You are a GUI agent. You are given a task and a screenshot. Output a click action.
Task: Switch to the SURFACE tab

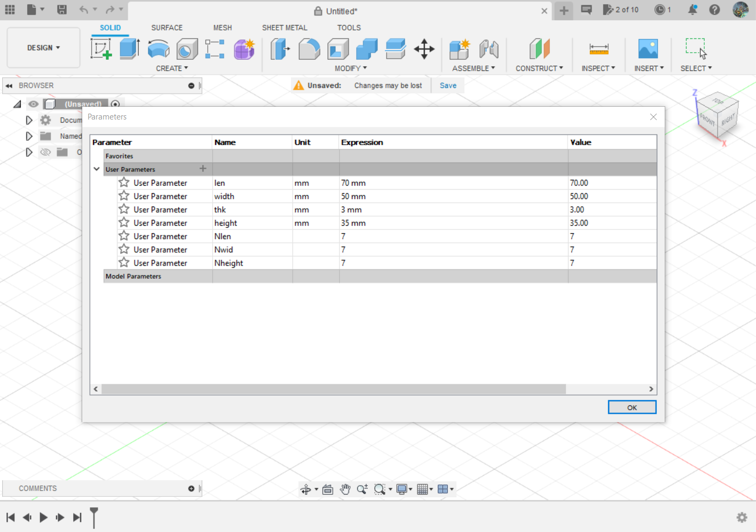pyautogui.click(x=167, y=28)
